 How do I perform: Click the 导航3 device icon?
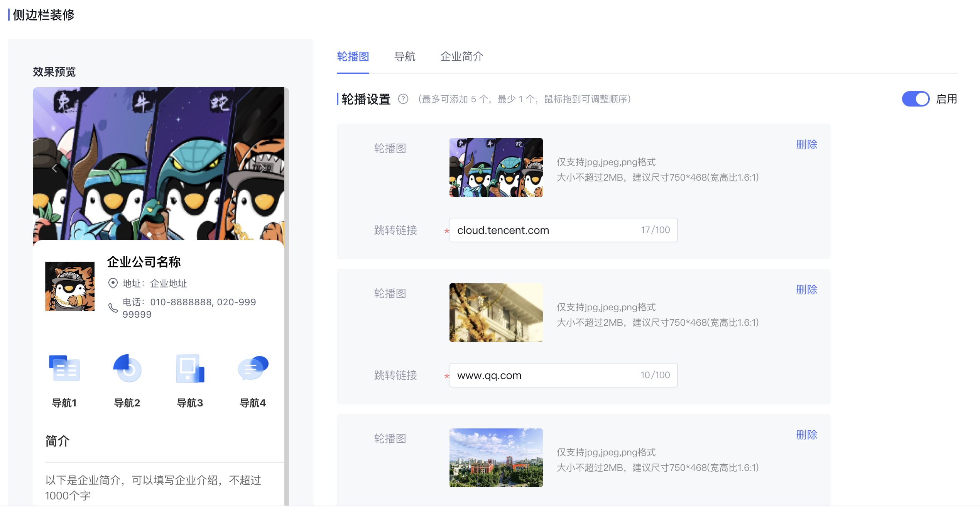pyautogui.click(x=190, y=368)
